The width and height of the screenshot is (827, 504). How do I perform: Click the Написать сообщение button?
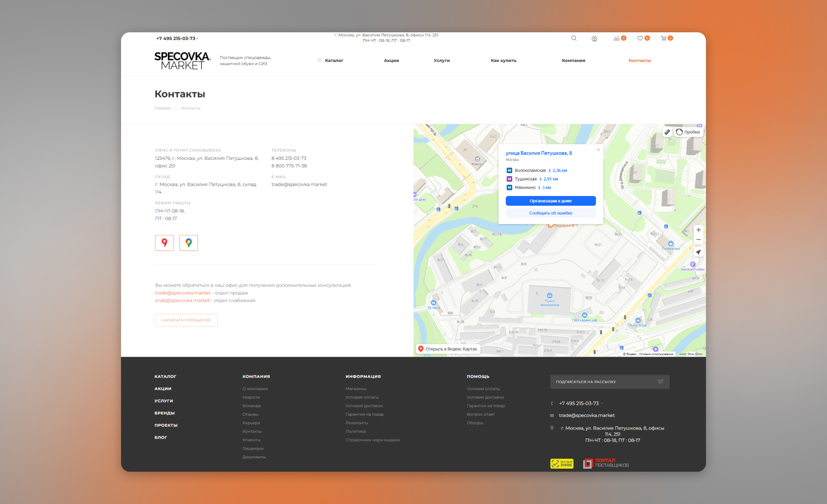pyautogui.click(x=186, y=320)
